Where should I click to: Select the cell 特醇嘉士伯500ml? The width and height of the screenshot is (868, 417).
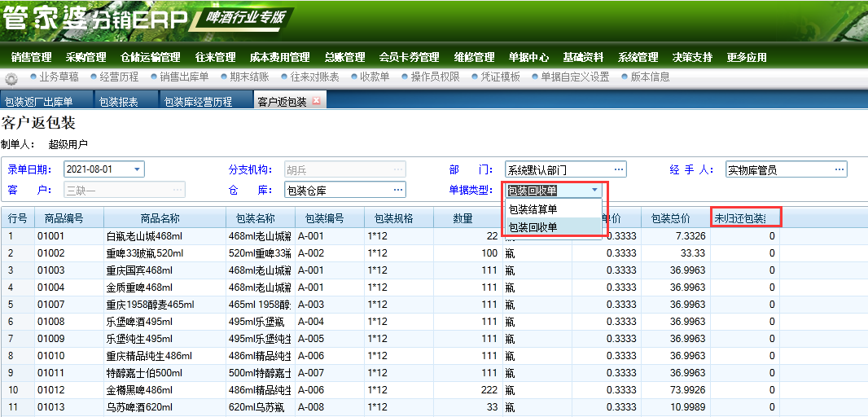point(164,374)
